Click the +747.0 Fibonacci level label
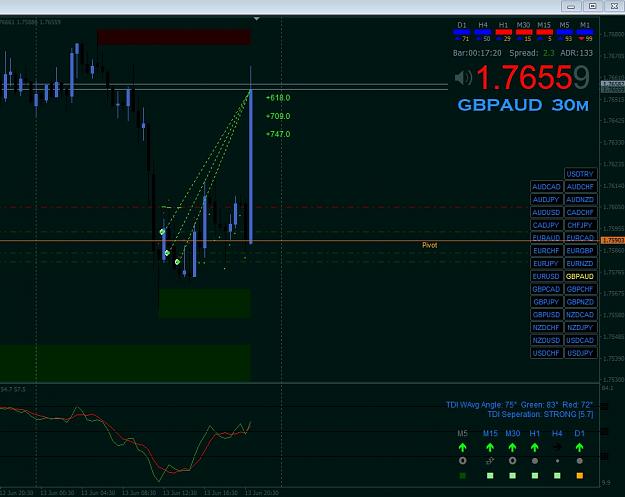The width and height of the screenshot is (625, 497). coord(278,134)
